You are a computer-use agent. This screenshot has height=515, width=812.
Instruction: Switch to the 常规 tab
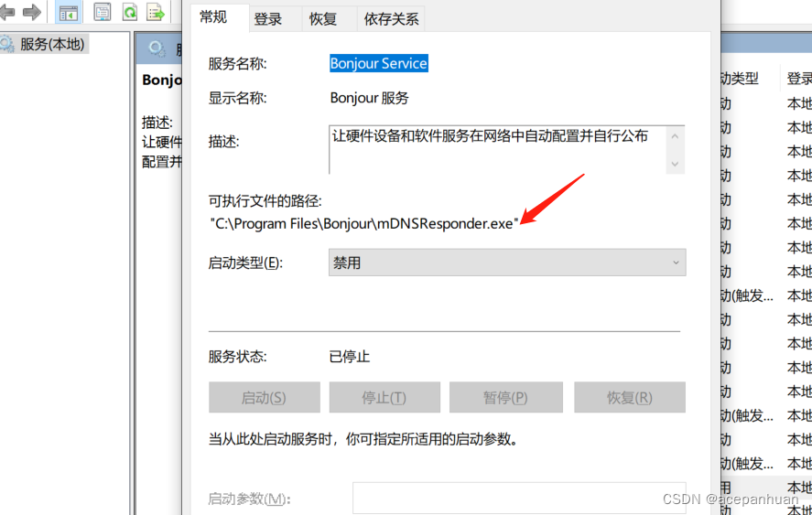pyautogui.click(x=213, y=17)
